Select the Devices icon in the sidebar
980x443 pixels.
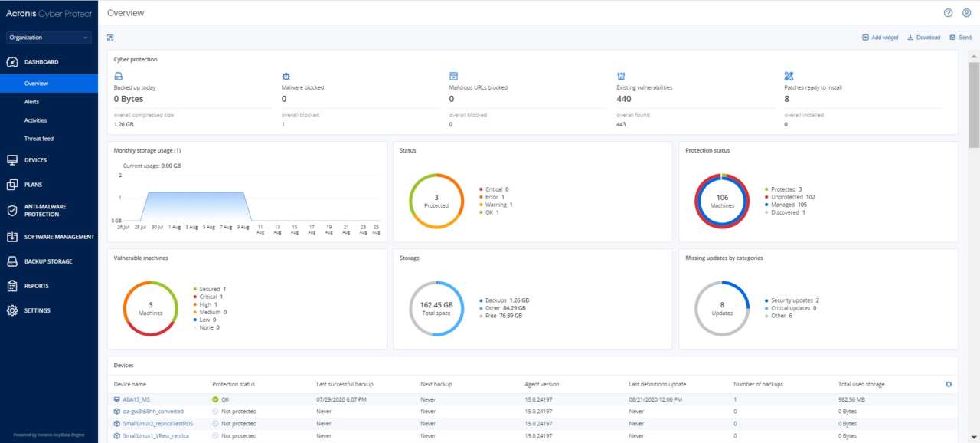(11, 159)
